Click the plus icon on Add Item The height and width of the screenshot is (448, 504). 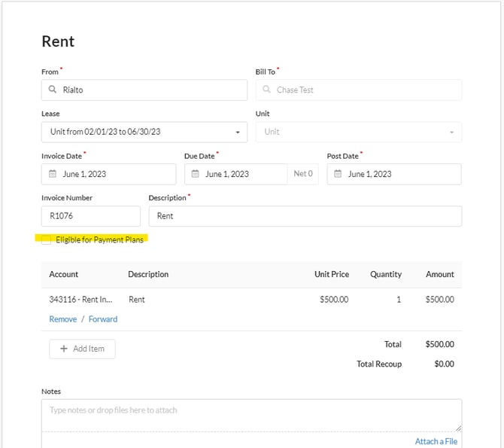[64, 349]
